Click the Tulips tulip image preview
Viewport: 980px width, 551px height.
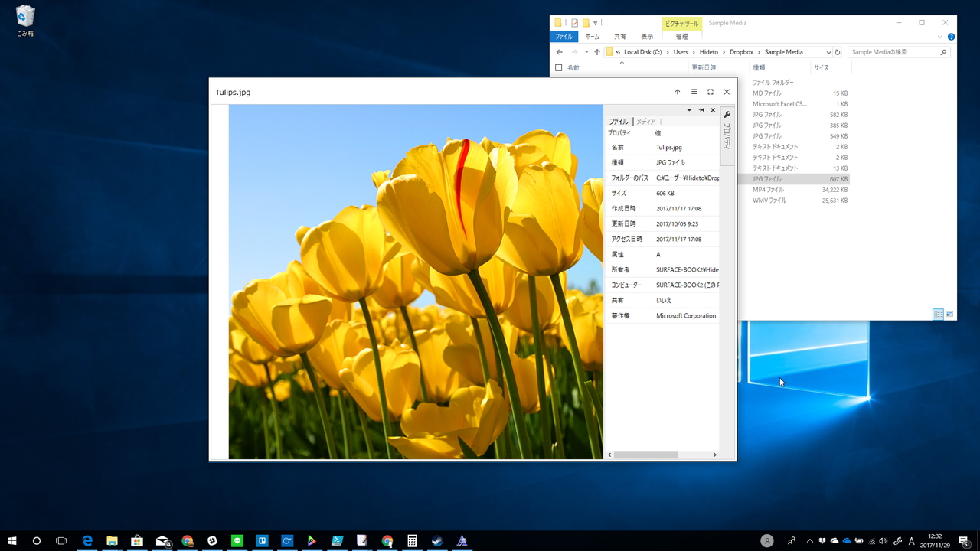pyautogui.click(x=416, y=282)
